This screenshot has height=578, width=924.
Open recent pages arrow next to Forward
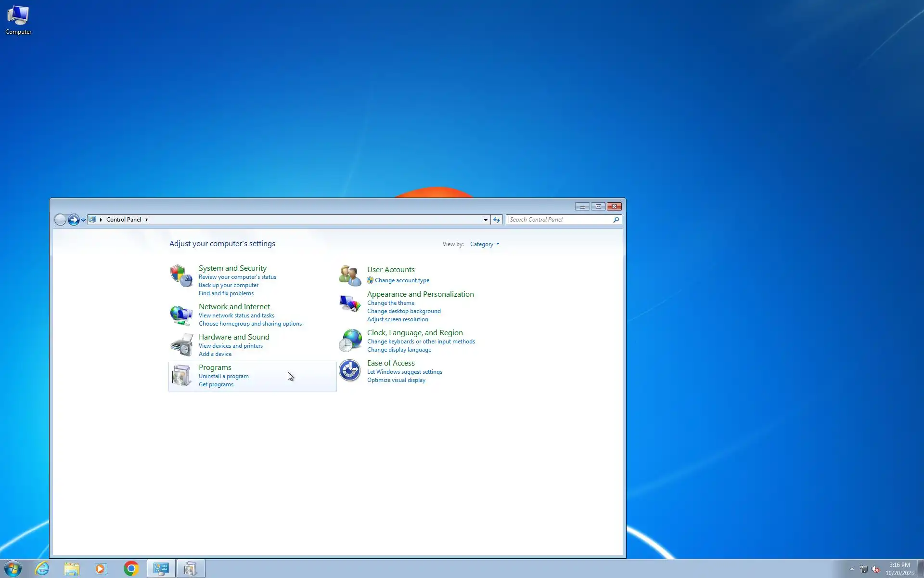[x=83, y=220]
